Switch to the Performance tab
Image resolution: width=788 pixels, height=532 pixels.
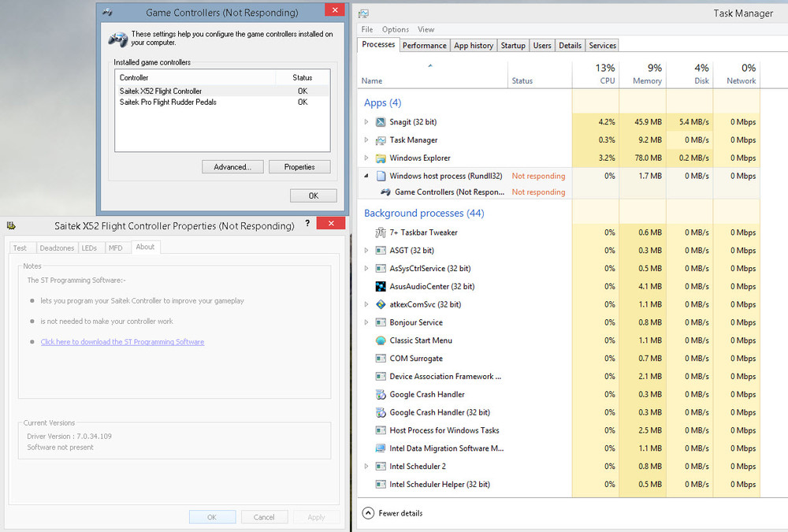coord(425,46)
